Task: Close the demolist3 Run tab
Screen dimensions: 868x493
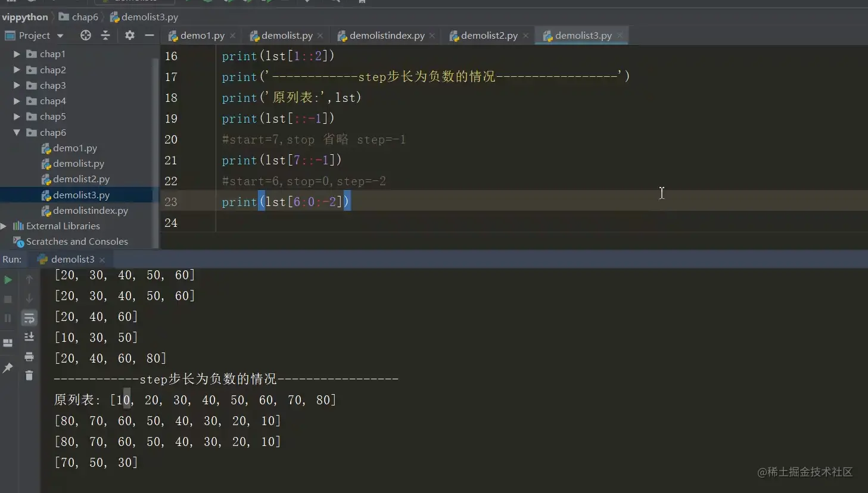Action: [102, 260]
